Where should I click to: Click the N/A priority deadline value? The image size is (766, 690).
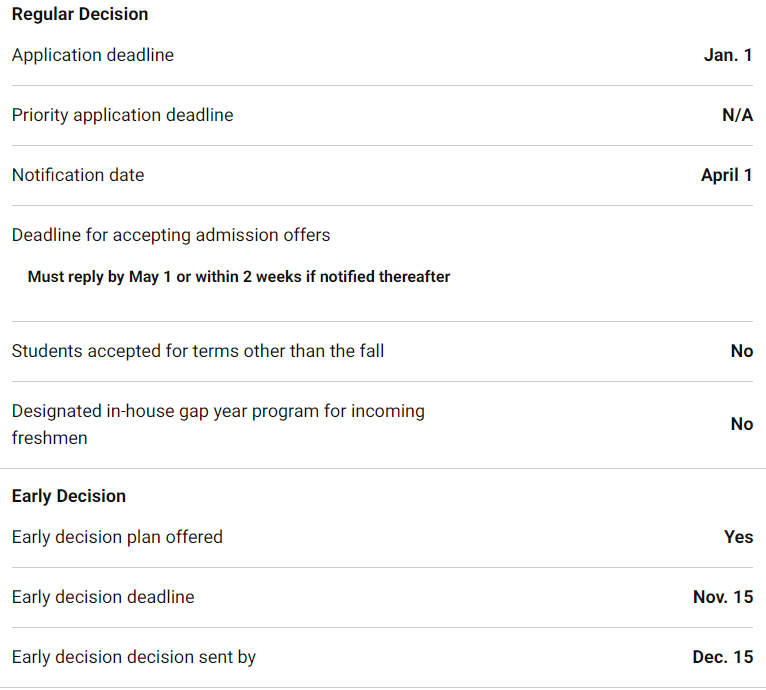[x=738, y=115]
